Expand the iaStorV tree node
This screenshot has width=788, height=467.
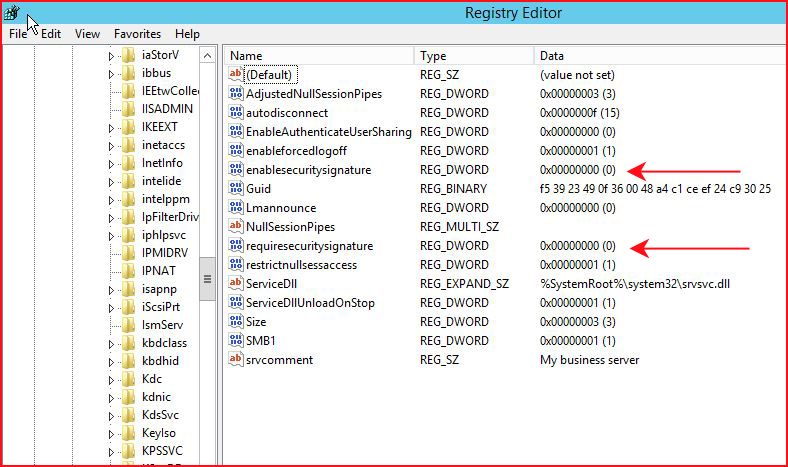[111, 56]
